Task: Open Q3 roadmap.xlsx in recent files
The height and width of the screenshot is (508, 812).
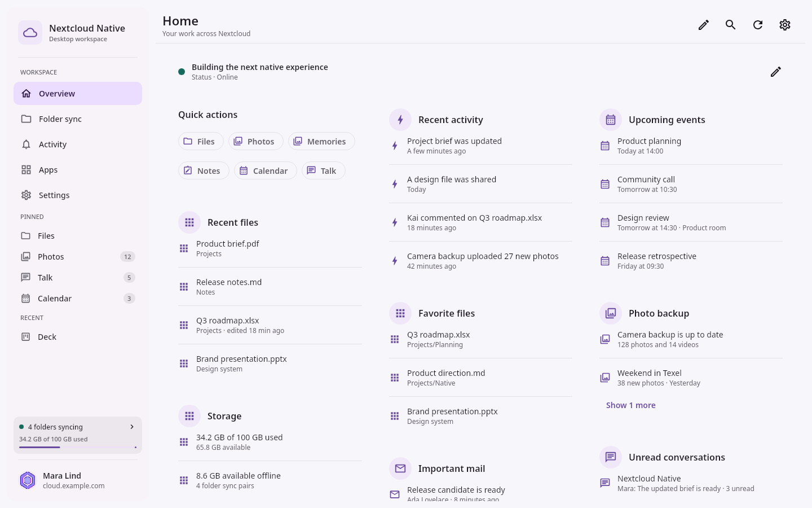Action: [x=270, y=325]
